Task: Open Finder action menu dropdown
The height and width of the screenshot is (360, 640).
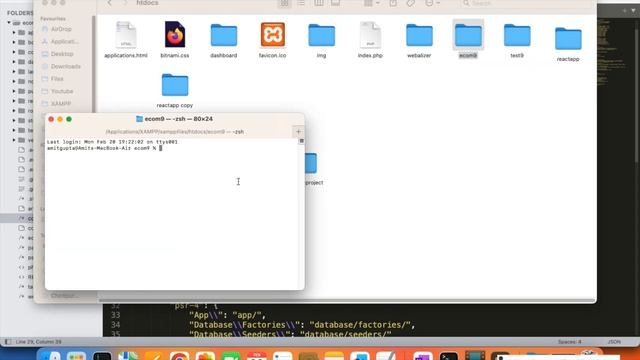Action: [x=432, y=3]
